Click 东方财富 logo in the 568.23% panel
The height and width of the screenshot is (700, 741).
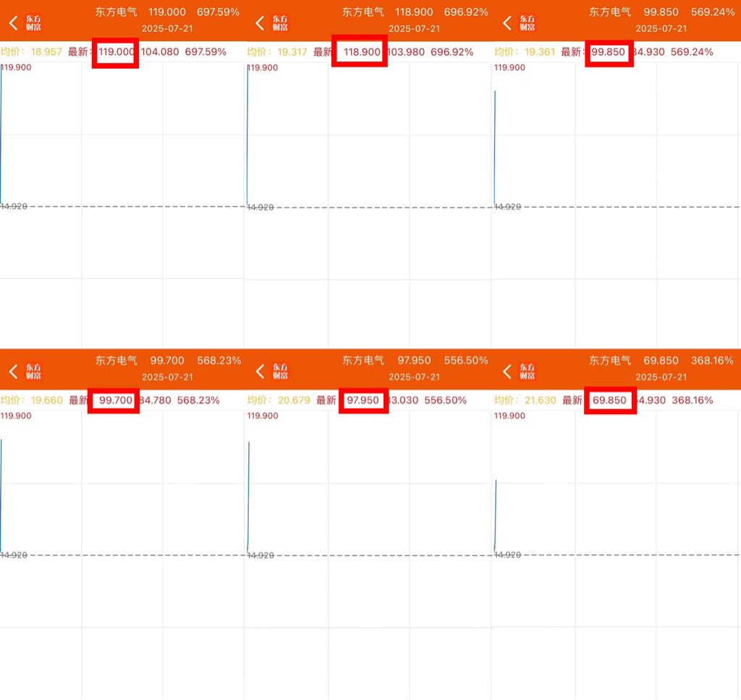pos(33,371)
